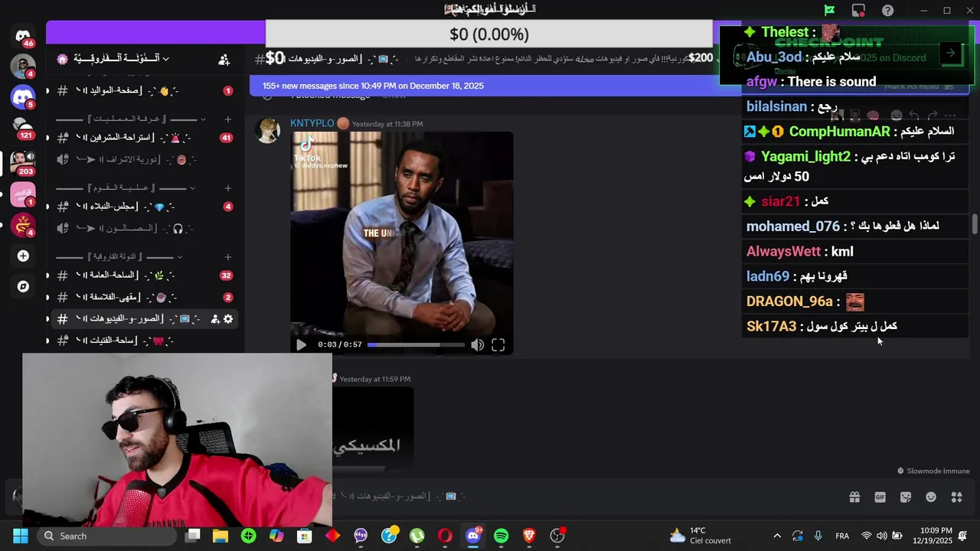Join دورية الاشراف voice channel
Image resolution: width=980 pixels, height=551 pixels.
145,159
